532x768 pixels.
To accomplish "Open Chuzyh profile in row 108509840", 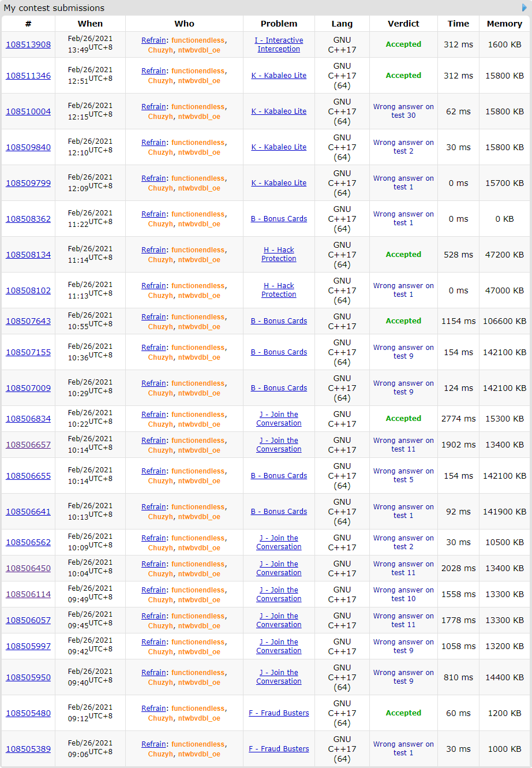I will pyautogui.click(x=160, y=152).
